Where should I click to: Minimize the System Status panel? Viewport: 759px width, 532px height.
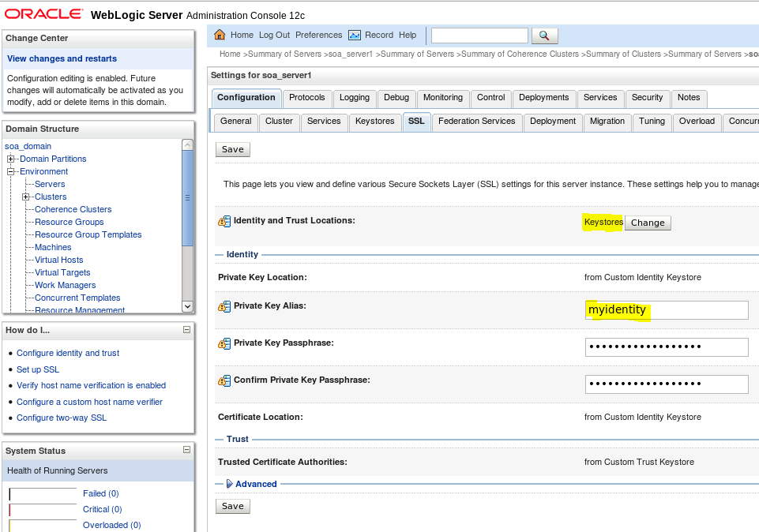pos(187,450)
